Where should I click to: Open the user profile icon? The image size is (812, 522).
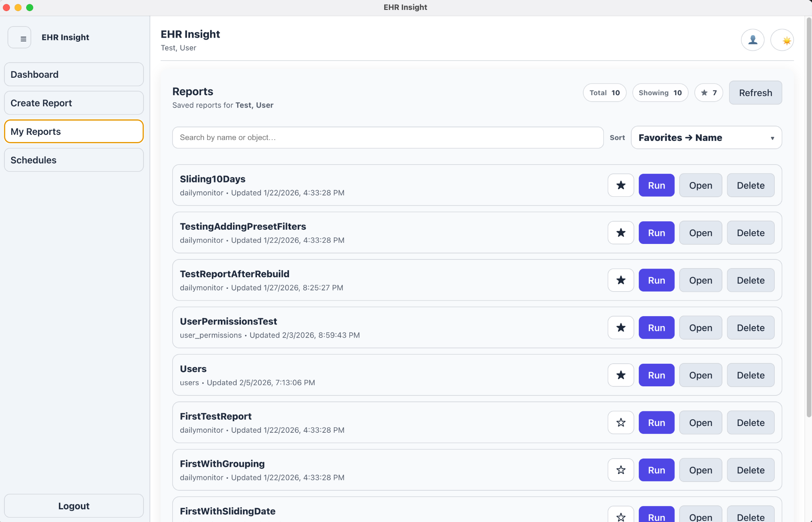coord(752,40)
